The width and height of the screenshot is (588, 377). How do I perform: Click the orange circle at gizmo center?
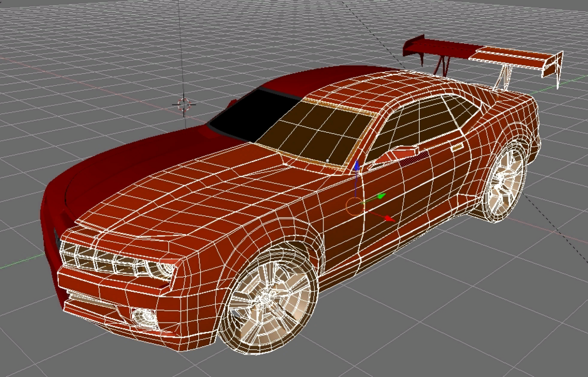tap(355, 207)
